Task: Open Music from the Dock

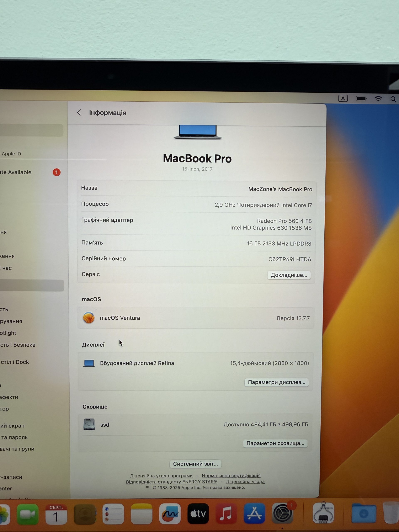Action: coord(226,513)
